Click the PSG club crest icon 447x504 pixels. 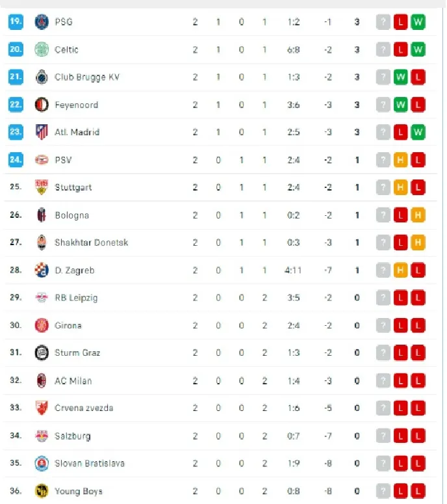pos(42,22)
